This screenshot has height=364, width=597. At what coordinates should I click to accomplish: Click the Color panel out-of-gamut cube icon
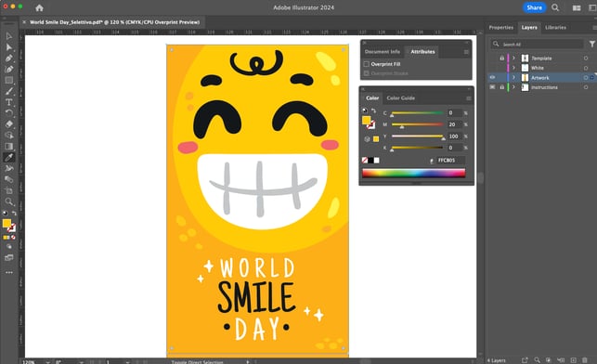(x=367, y=139)
